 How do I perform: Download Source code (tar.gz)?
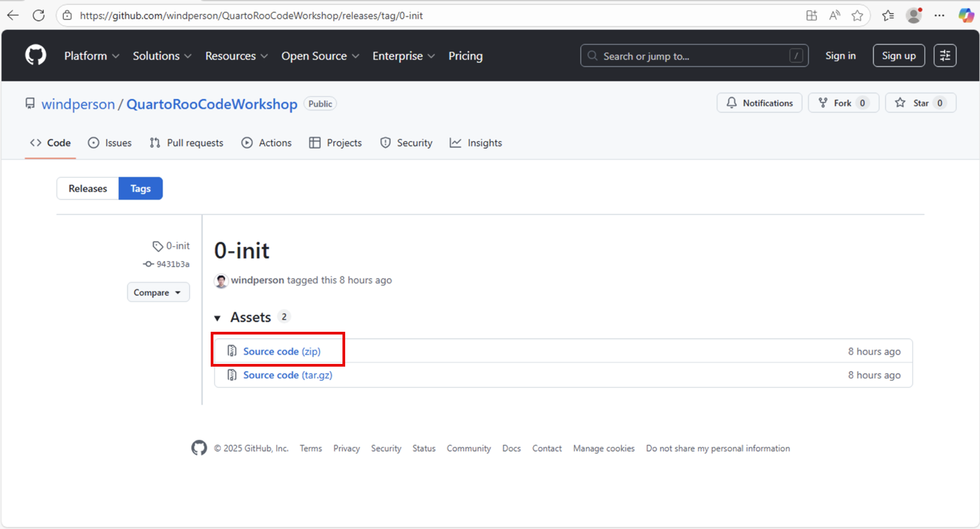click(x=287, y=375)
